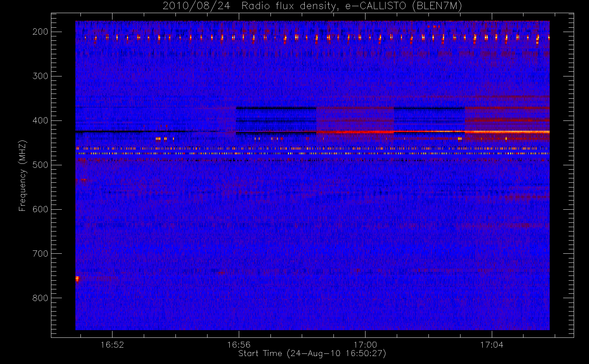Viewport: 589px width, 364px height.
Task: Click the '17:00' time tick label
Action: point(365,345)
